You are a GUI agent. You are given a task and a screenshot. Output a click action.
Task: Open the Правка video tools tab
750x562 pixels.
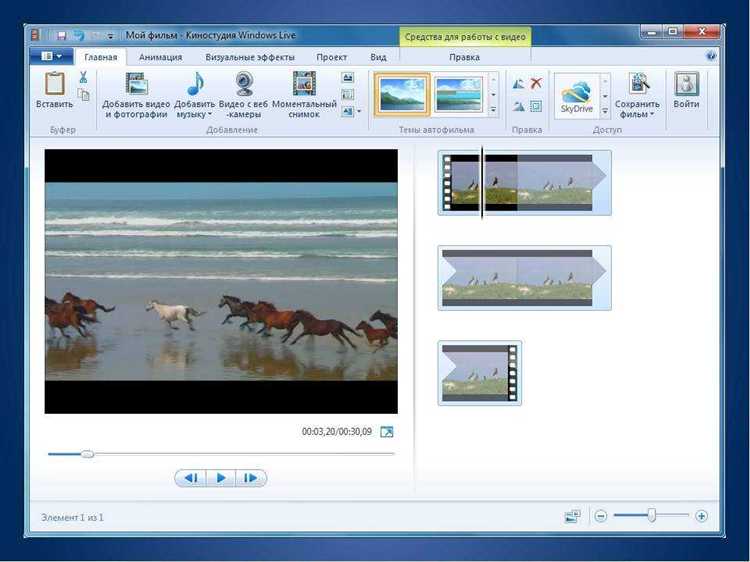(464, 57)
